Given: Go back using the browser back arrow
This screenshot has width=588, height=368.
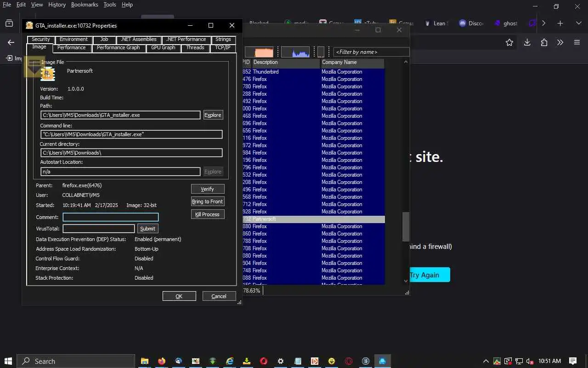Looking at the screenshot, I should (11, 42).
